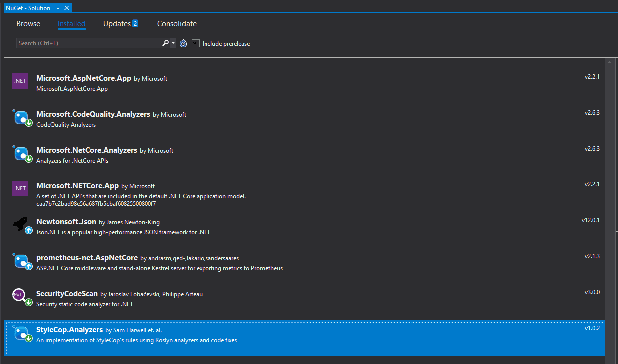Click 'Security static code analyzer for .NET' description

tap(85, 304)
